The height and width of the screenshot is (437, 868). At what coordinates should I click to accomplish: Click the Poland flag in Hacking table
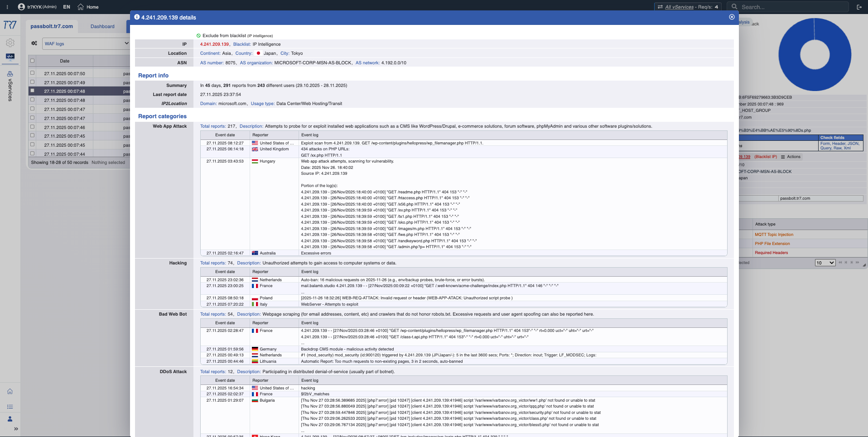(255, 298)
